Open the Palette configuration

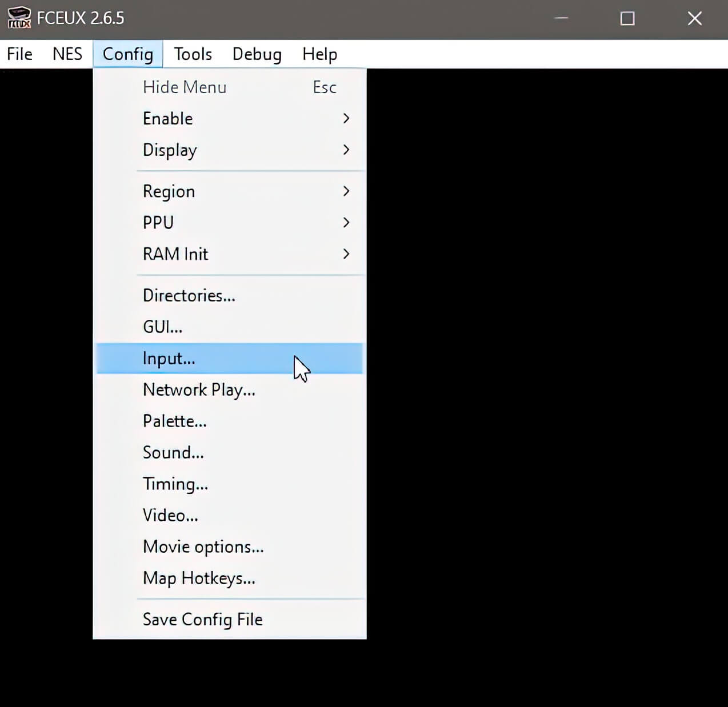(175, 421)
